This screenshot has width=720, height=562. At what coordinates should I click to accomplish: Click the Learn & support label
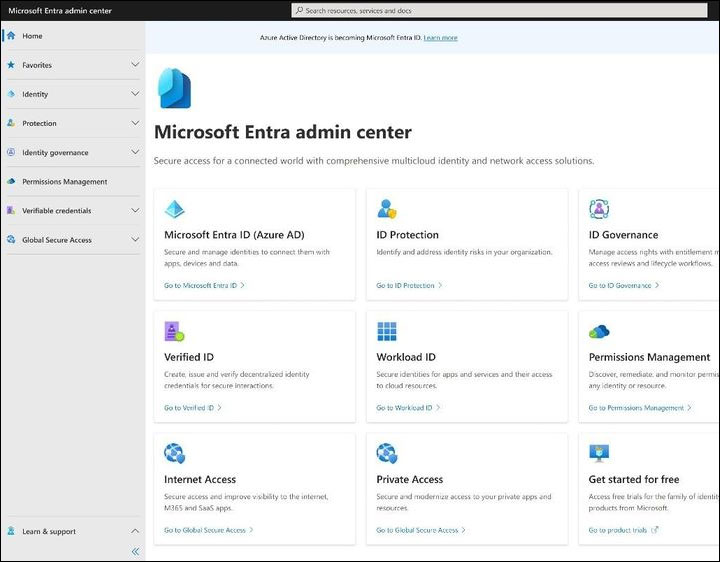coord(49,531)
